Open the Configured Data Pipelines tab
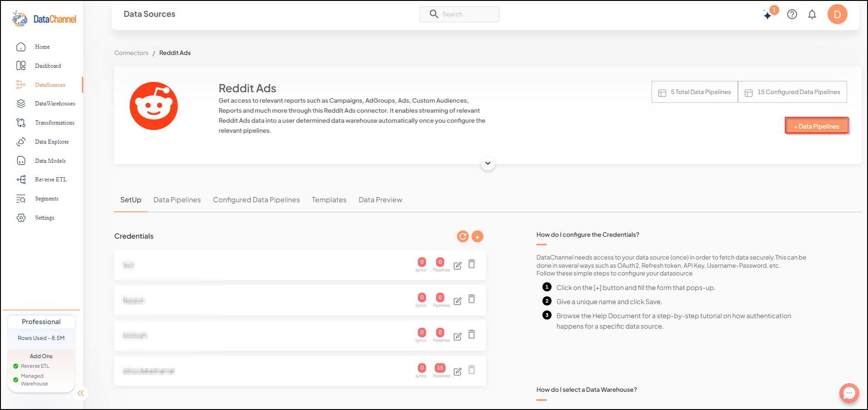Screen dimensions: 868x410 (256, 200)
